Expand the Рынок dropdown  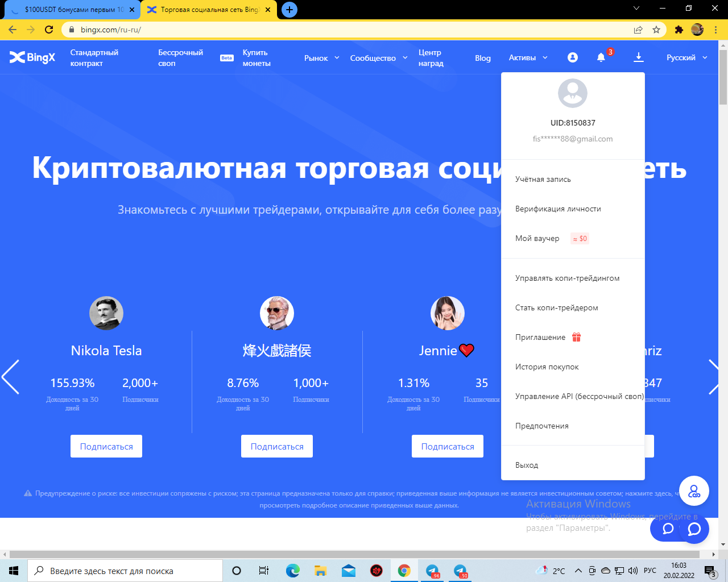[x=322, y=58]
